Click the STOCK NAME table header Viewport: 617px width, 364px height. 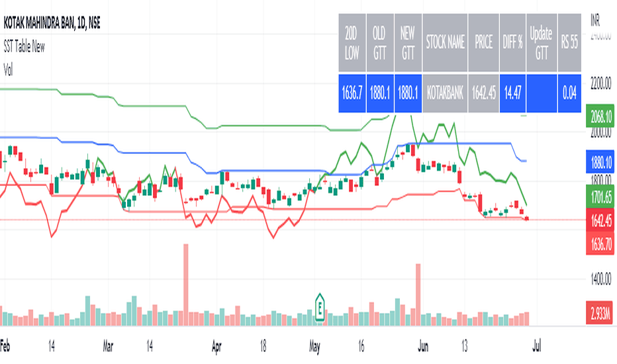click(445, 42)
